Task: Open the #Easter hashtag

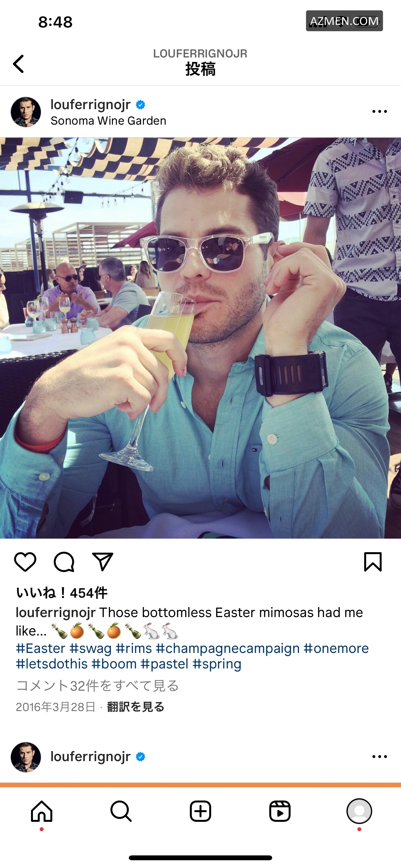Action: click(40, 648)
